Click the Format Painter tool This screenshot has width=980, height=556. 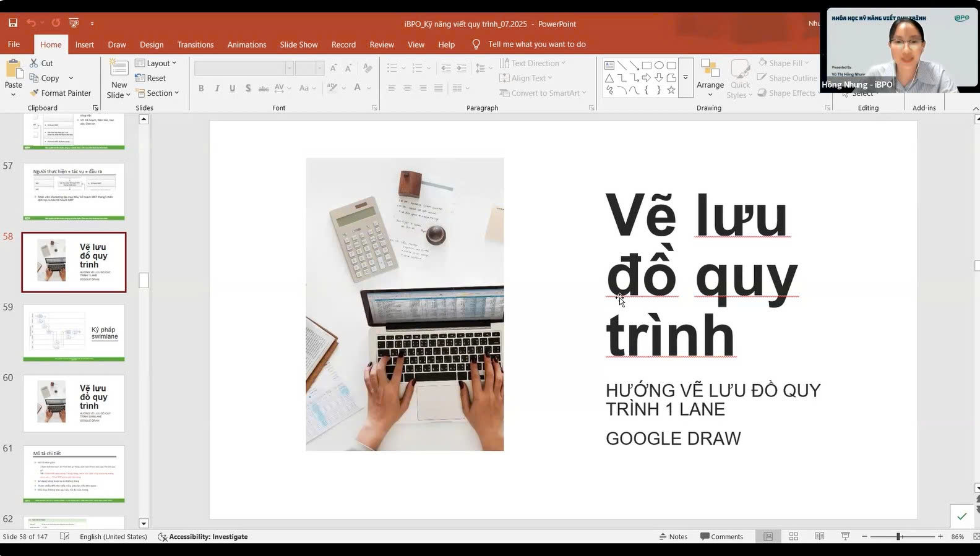(60, 93)
